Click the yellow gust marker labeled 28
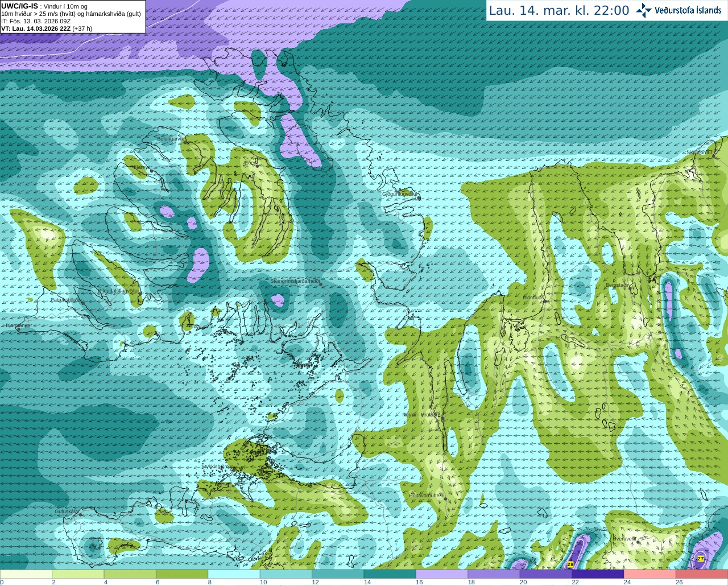 click(570, 564)
